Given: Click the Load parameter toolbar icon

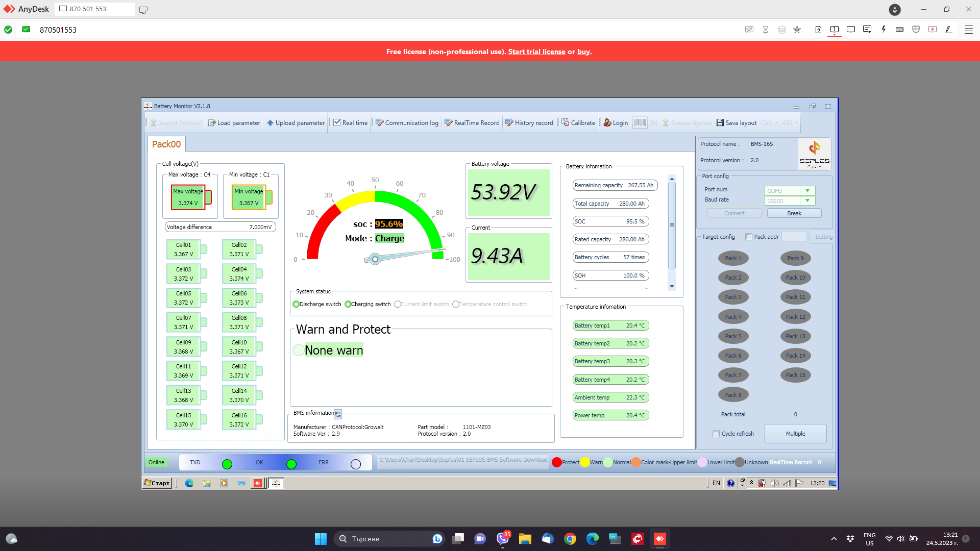Looking at the screenshot, I should click(212, 123).
